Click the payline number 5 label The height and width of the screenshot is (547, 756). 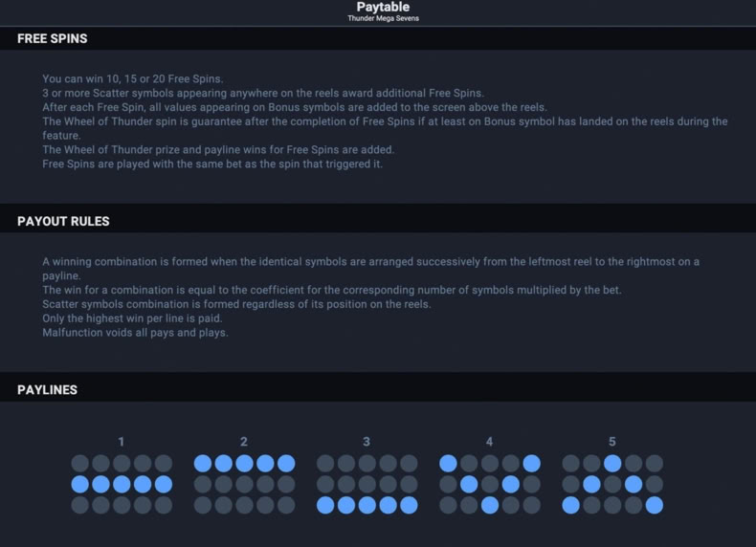pos(611,442)
